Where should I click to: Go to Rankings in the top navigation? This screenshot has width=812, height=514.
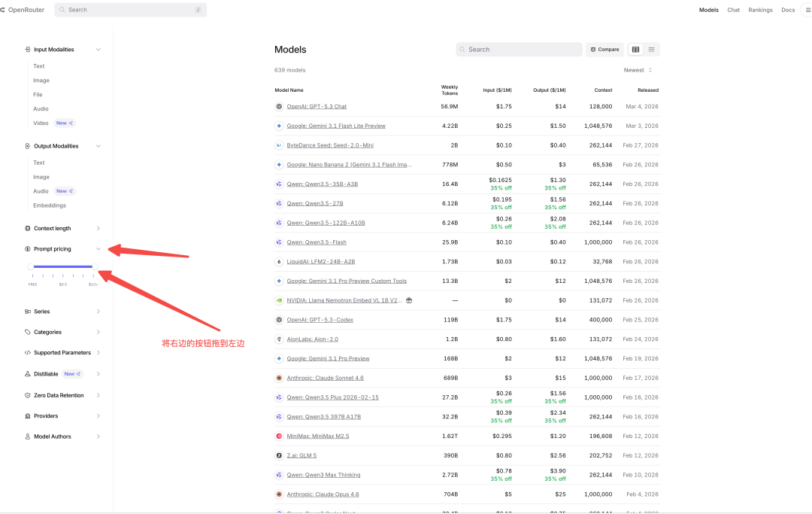[x=760, y=10]
